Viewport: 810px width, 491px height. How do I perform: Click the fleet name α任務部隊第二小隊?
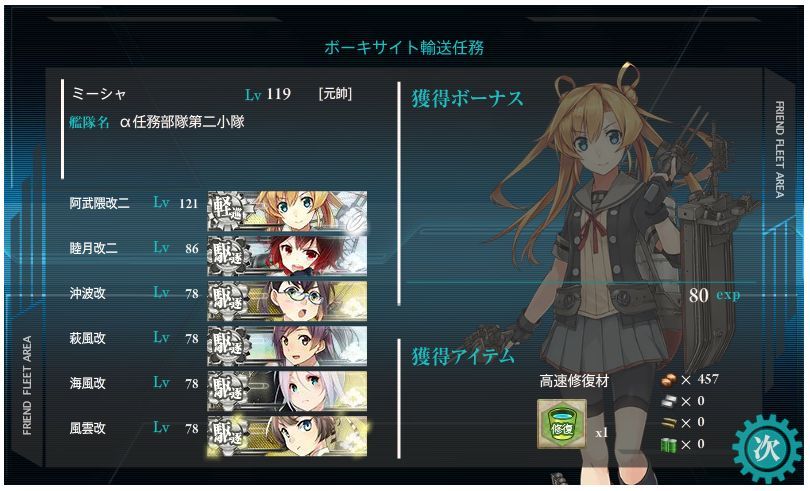[x=182, y=122]
